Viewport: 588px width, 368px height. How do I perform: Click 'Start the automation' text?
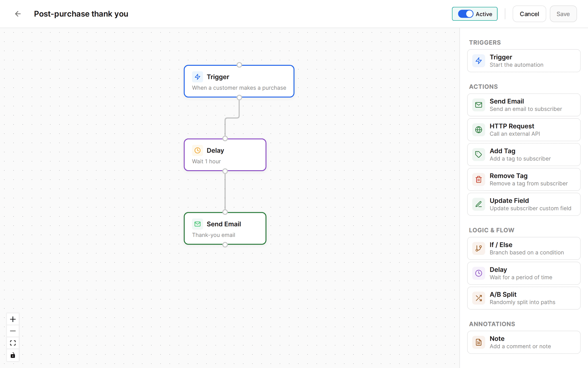[x=517, y=65]
